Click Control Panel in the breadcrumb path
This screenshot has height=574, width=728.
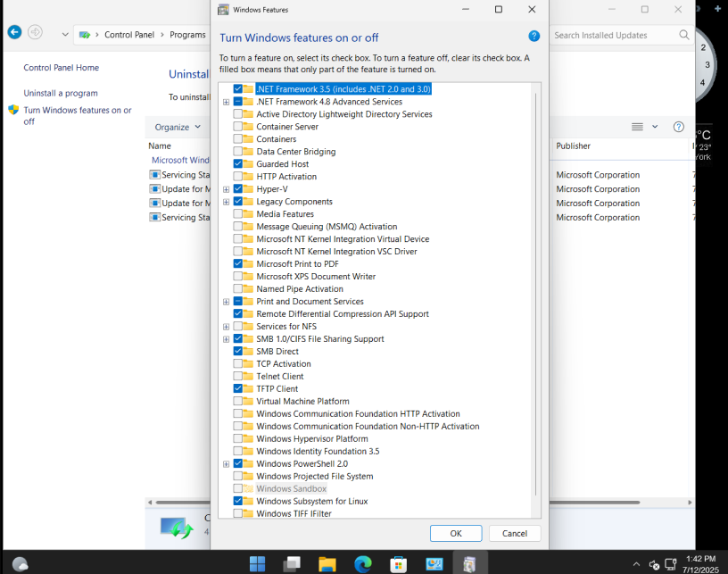[x=129, y=35]
